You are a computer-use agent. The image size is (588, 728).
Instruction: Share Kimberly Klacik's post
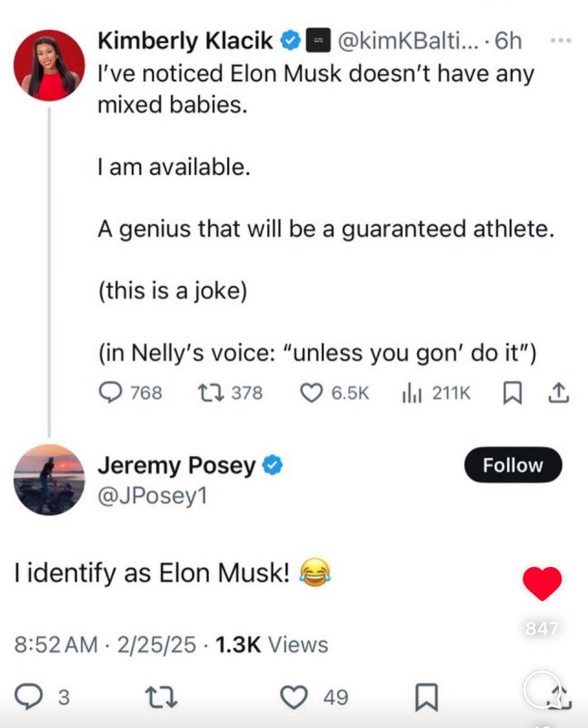pyautogui.click(x=559, y=393)
